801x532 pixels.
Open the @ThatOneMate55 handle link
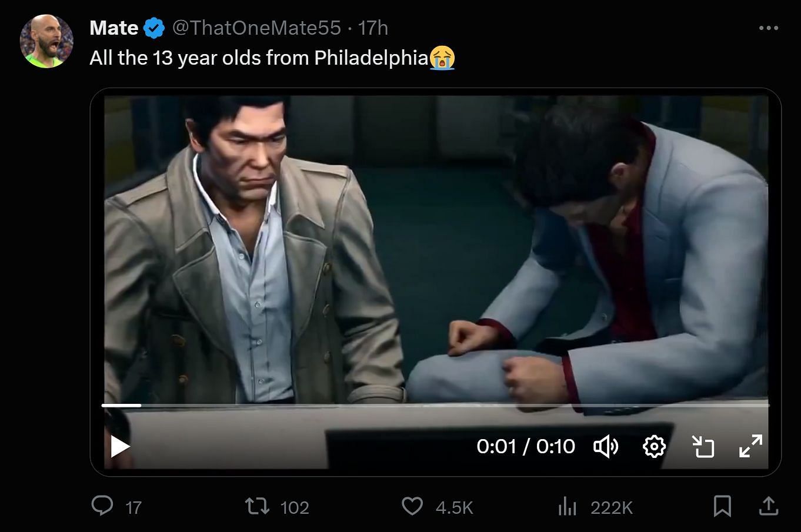256,28
